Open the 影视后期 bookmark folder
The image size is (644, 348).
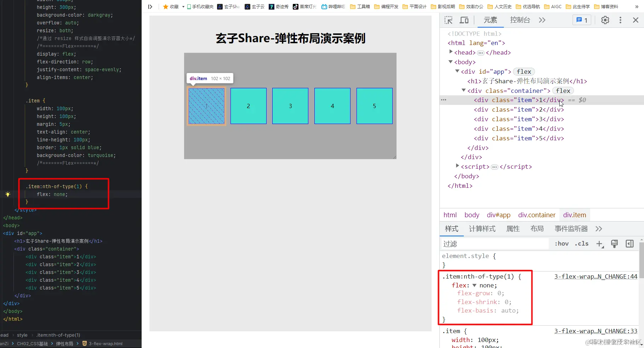pyautogui.click(x=443, y=6)
